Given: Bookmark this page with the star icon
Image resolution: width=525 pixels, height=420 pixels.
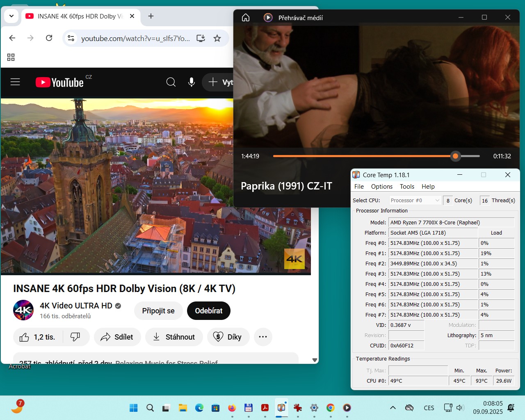Looking at the screenshot, I should coord(217,38).
